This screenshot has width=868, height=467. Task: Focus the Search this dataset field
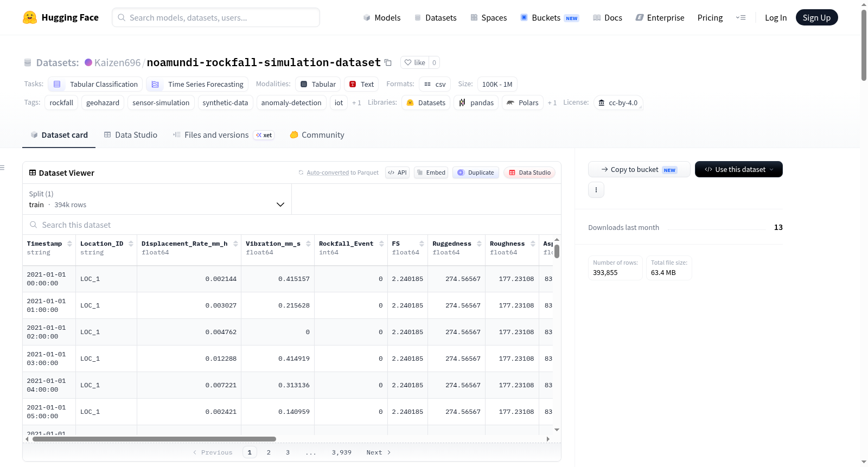click(x=292, y=225)
